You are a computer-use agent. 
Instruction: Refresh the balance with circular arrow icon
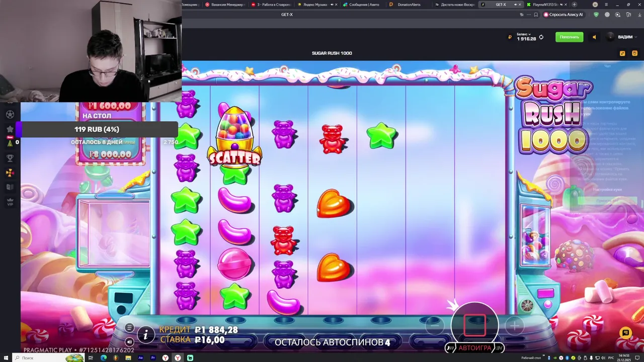pyautogui.click(x=541, y=37)
